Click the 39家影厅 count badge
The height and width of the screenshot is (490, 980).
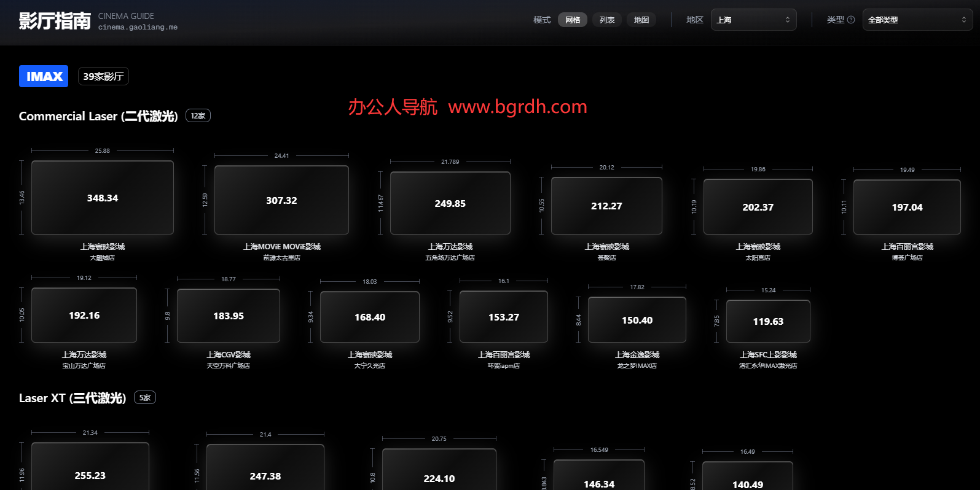click(x=103, y=76)
